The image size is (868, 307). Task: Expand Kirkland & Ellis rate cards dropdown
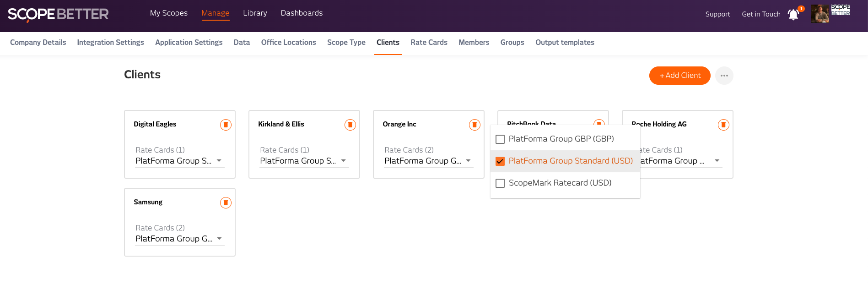tap(304, 161)
